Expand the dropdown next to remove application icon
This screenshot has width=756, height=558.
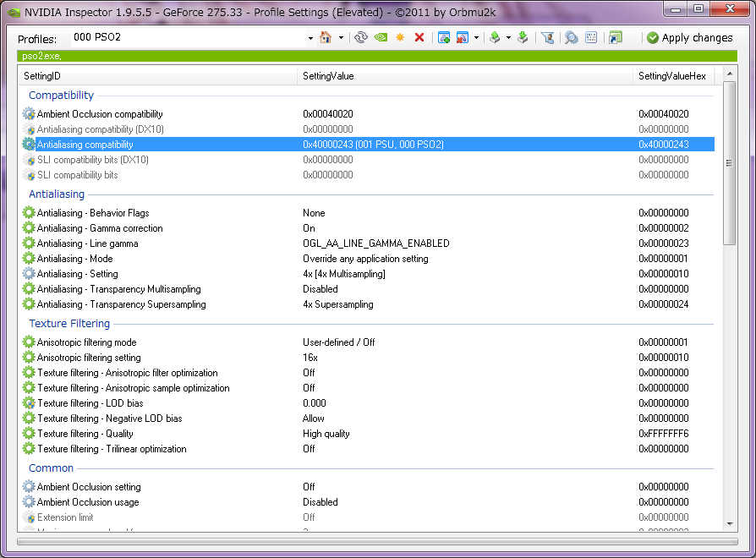[x=476, y=37]
